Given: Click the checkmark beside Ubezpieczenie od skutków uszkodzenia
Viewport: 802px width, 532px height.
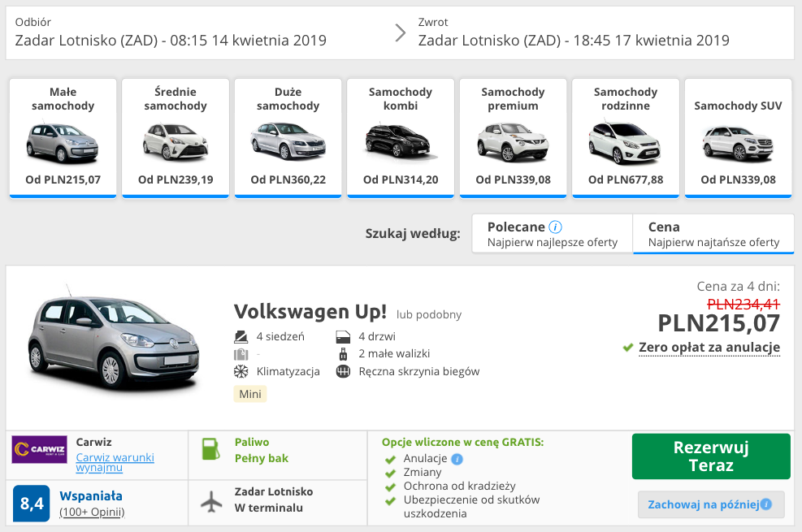Looking at the screenshot, I should (x=390, y=501).
